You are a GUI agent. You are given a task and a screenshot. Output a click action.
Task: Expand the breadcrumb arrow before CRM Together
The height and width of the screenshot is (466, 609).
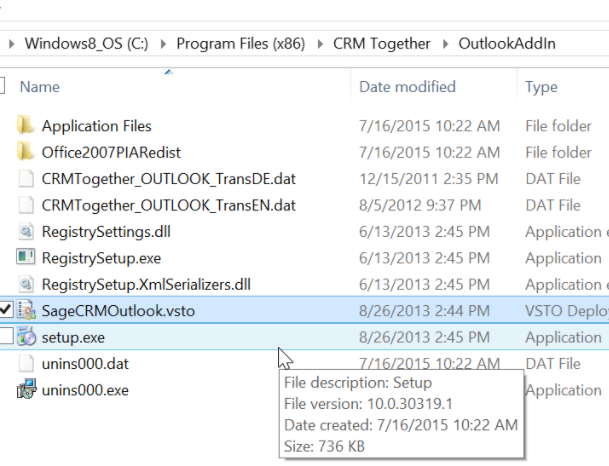tap(320, 44)
